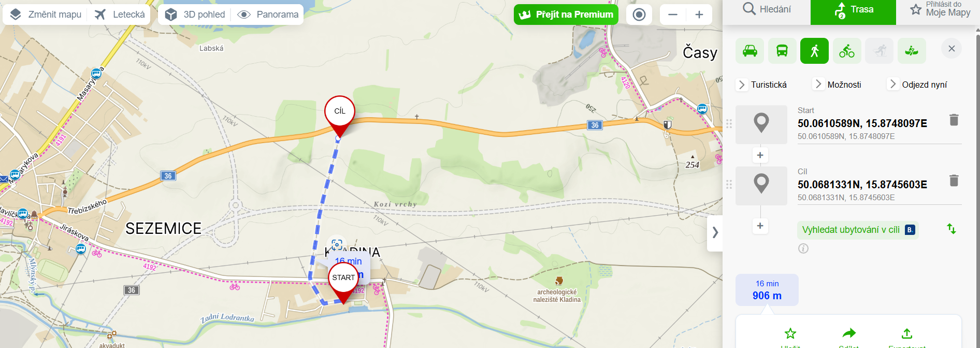Select car route transport mode
The width and height of the screenshot is (980, 348).
(x=750, y=51)
